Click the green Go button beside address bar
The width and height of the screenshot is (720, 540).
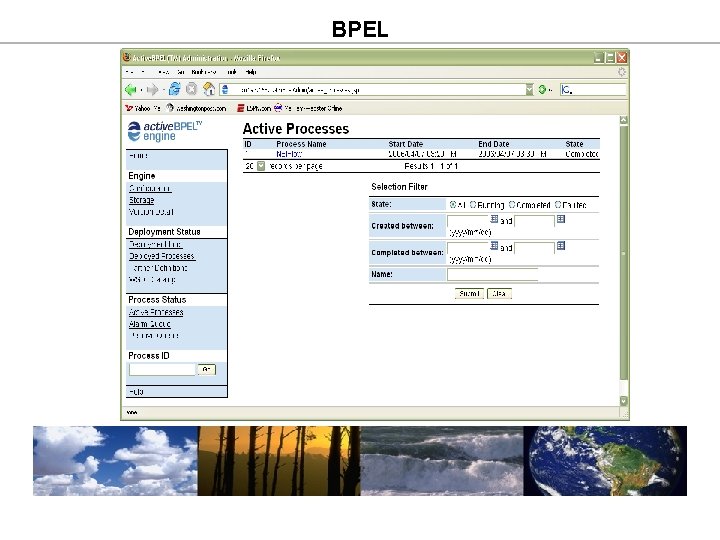point(542,90)
